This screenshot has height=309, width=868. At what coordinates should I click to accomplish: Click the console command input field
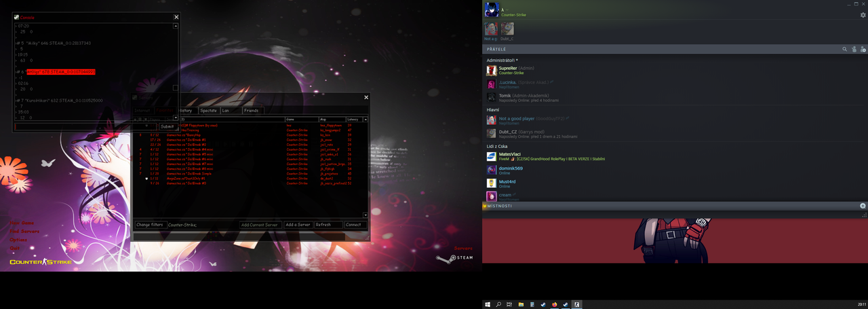(85, 126)
